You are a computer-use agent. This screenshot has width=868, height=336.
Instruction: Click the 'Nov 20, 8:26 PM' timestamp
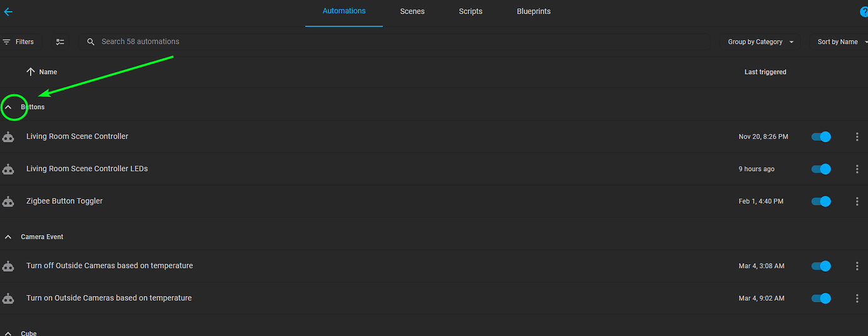click(x=763, y=137)
